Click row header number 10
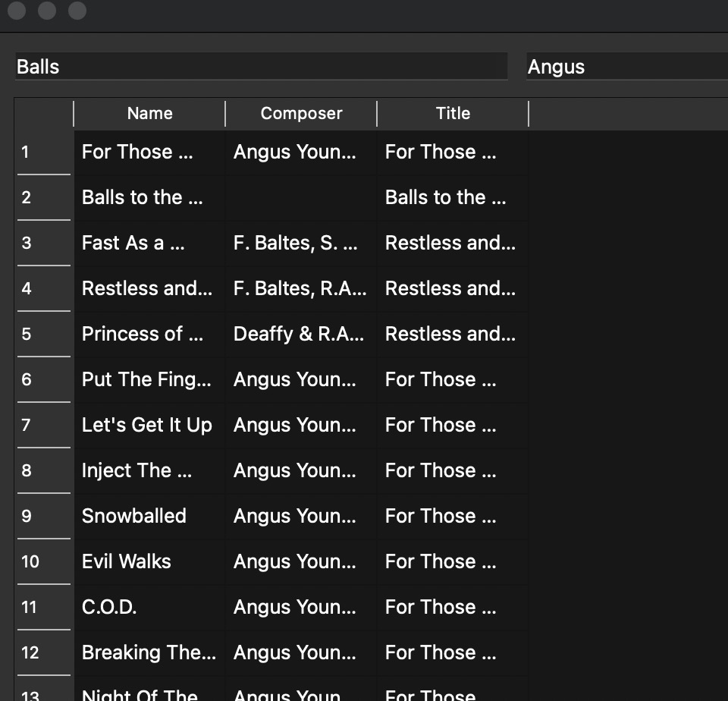Screen dimensions: 728x701 tap(43, 561)
